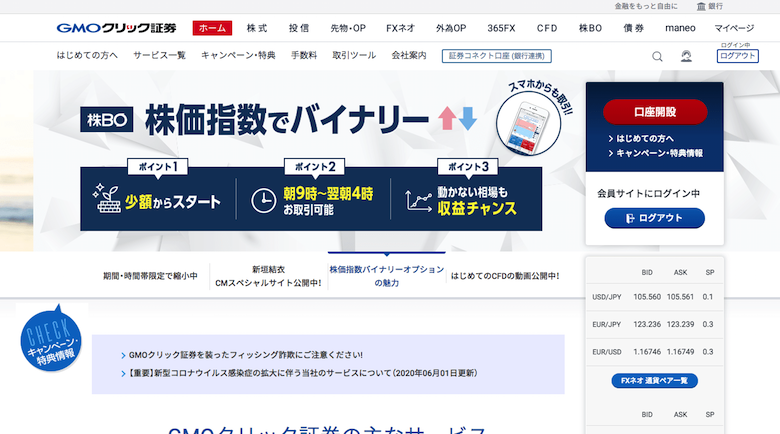Click the search magnifier icon

(x=657, y=56)
